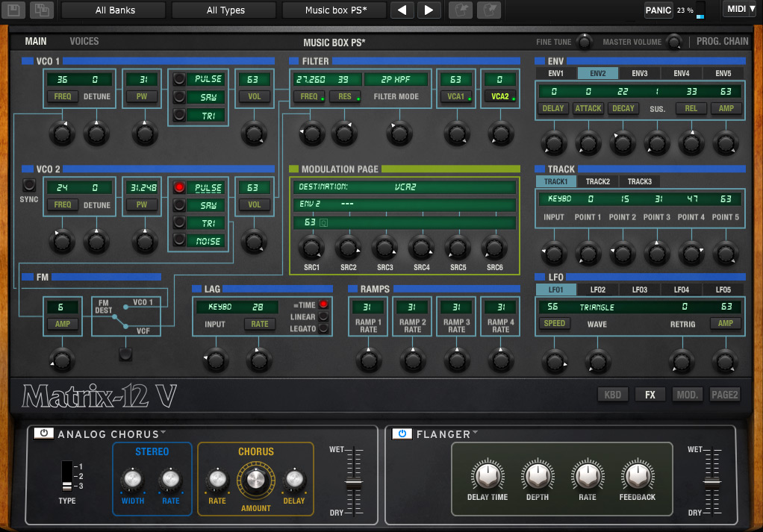Toggle Analog Chorus power button
This screenshot has height=532, width=763.
pos(44,434)
